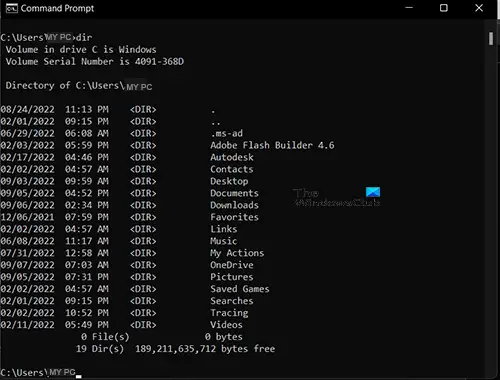Click the Volume Serial Number 4091-368D line
500x380 pixels.
tap(95, 62)
